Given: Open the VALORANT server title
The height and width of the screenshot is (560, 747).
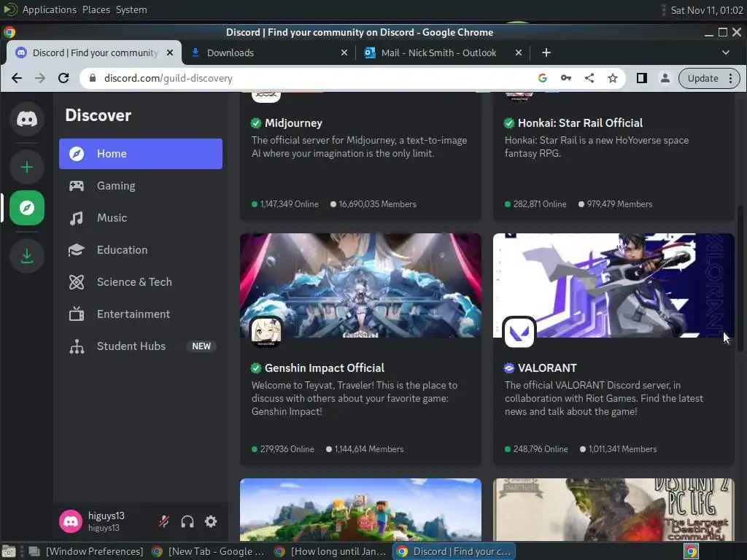Looking at the screenshot, I should [x=547, y=367].
